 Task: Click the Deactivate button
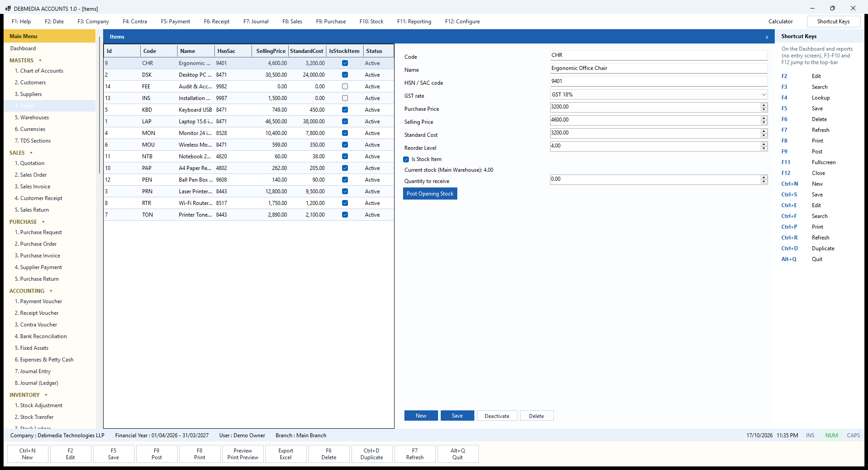[x=497, y=416]
